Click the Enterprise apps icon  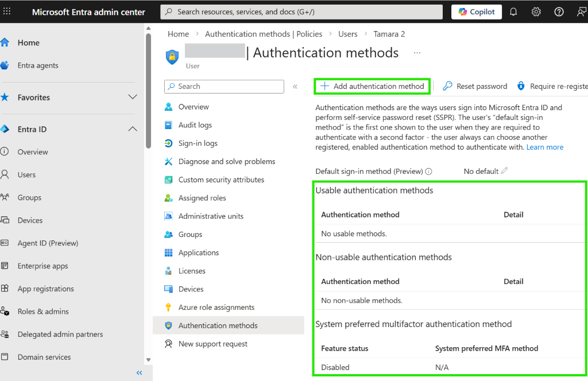point(5,266)
